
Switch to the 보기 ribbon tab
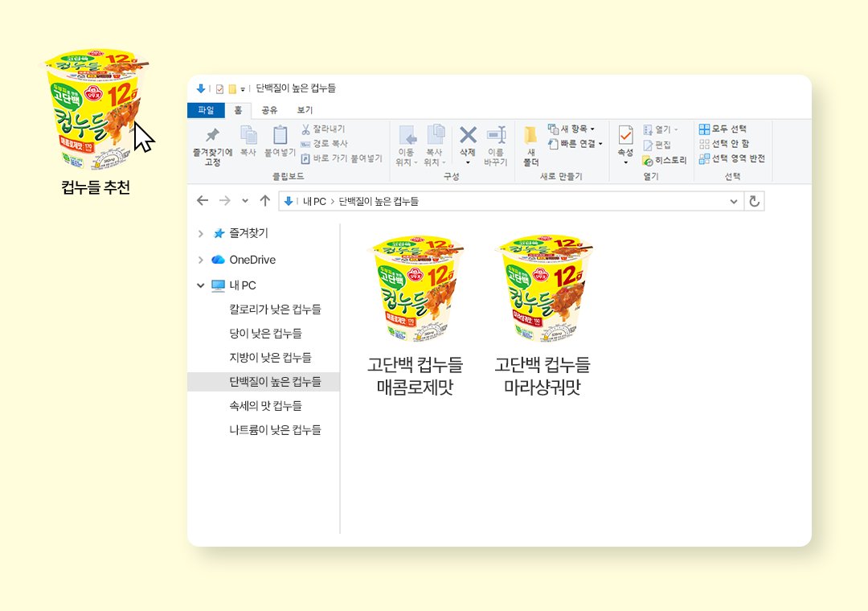click(x=305, y=110)
